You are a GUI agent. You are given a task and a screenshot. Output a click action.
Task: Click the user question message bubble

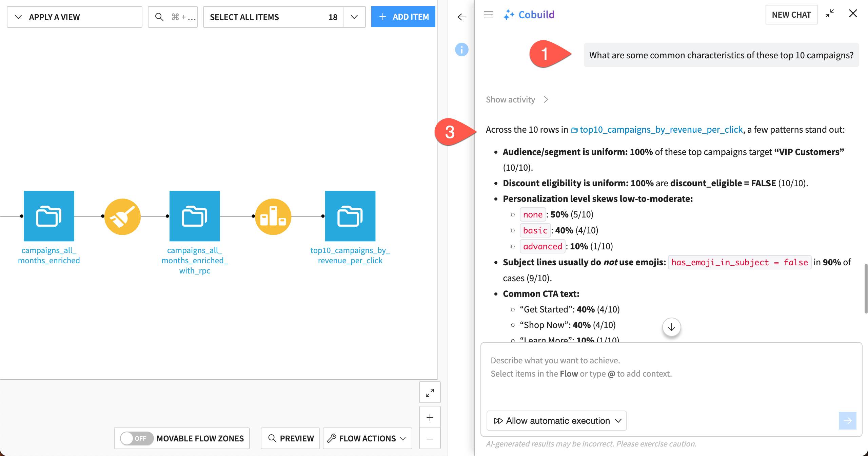coord(721,55)
